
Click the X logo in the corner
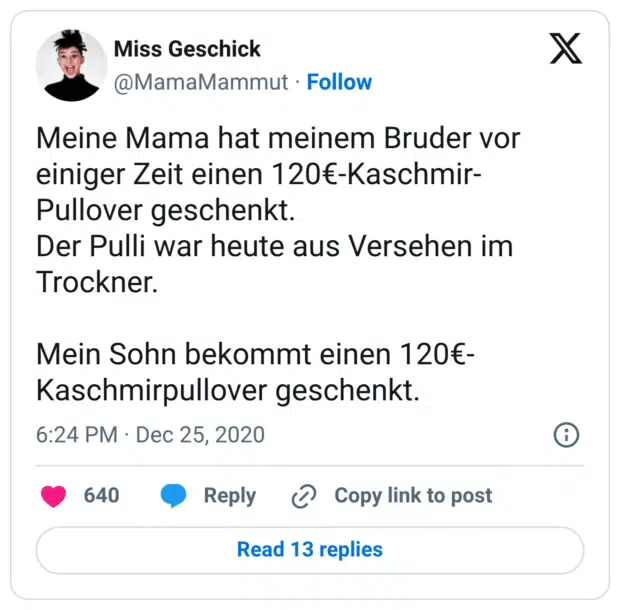click(566, 49)
